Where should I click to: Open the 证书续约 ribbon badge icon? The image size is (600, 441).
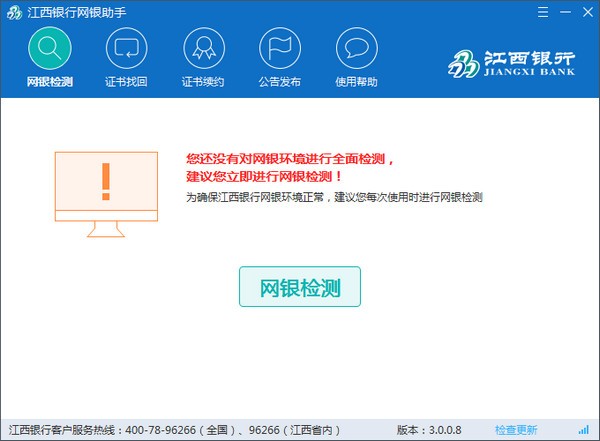(x=204, y=49)
